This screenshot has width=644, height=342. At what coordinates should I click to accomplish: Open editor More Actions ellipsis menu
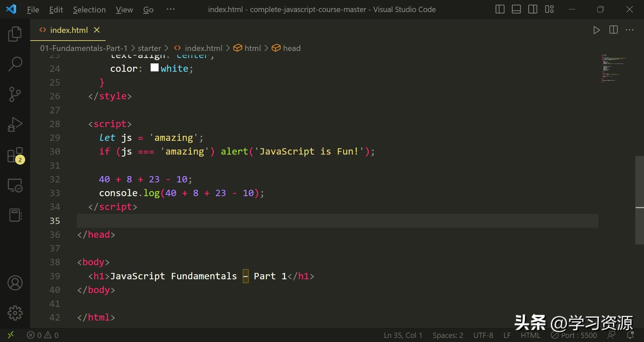tap(630, 30)
